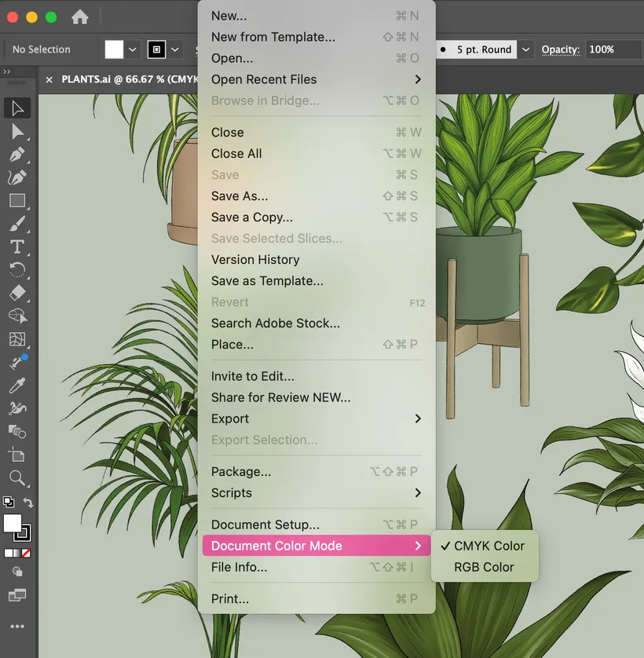Open the fill color dropdown arrow
The width and height of the screenshot is (644, 658).
tap(134, 49)
